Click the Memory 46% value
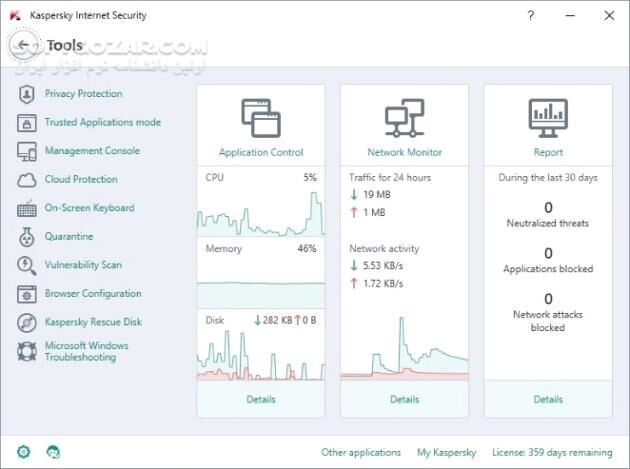Image resolution: width=630 pixels, height=469 pixels. pyautogui.click(x=307, y=248)
